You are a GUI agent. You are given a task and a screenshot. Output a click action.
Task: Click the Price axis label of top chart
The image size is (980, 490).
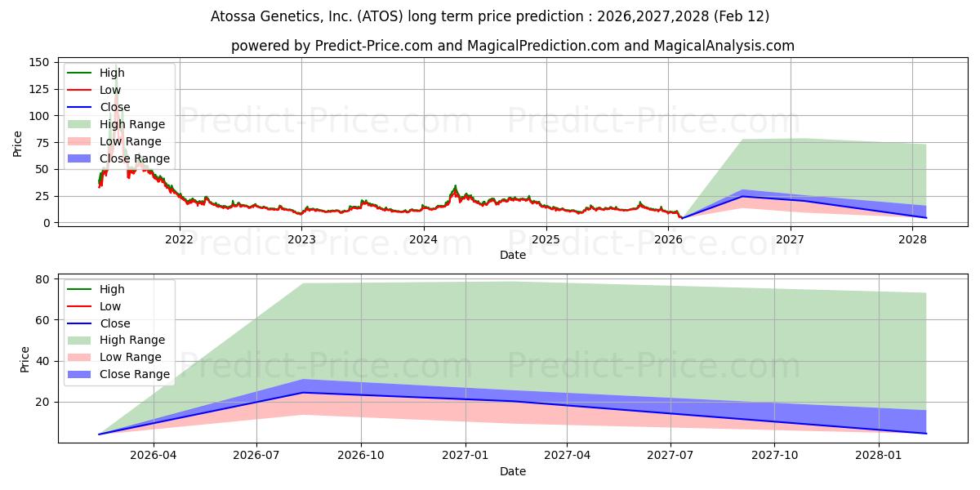coord(18,143)
